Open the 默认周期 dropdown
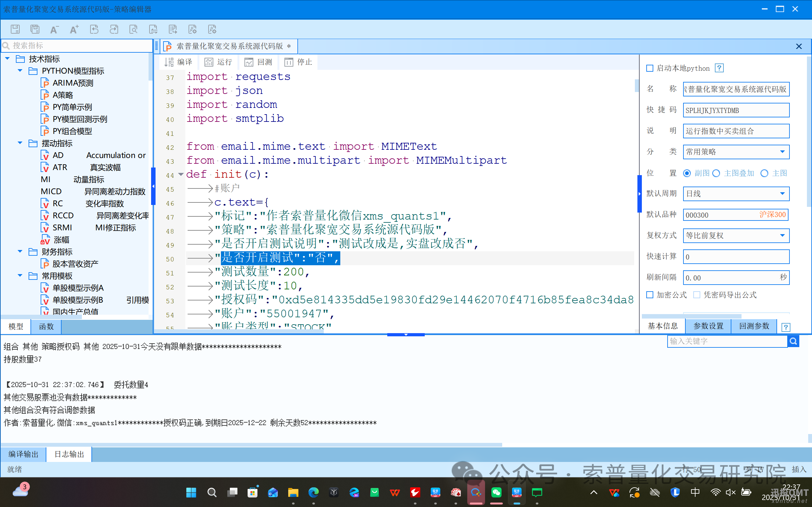 pyautogui.click(x=782, y=194)
